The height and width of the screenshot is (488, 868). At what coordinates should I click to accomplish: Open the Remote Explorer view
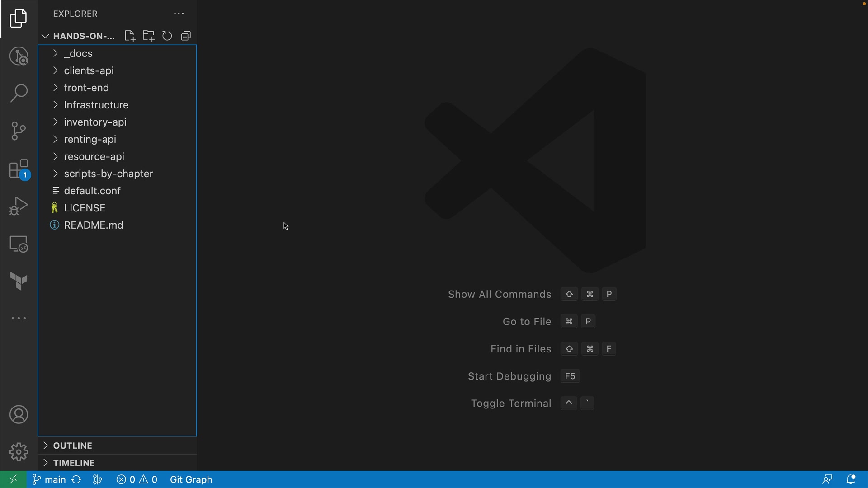[19, 244]
